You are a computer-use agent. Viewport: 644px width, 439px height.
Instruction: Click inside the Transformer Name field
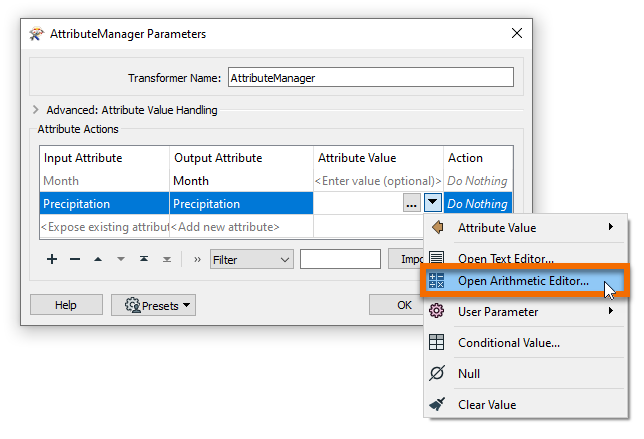(x=370, y=77)
